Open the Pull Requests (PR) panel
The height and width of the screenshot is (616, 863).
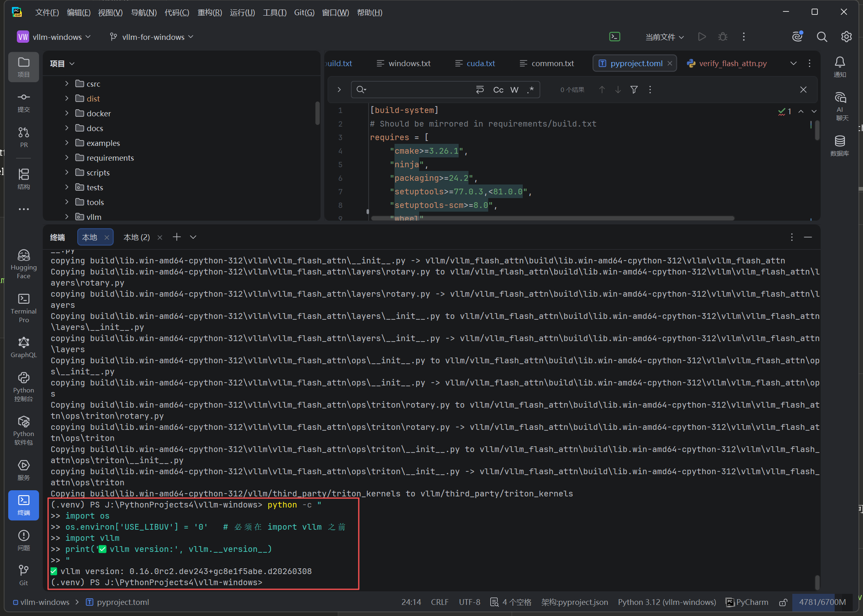[x=23, y=137]
